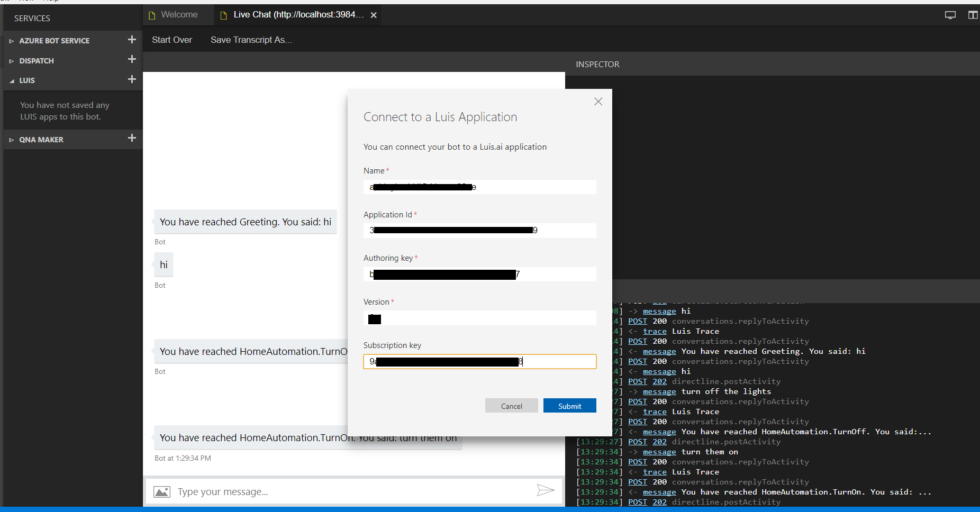This screenshot has width=980, height=512.
Task: Expand the DISPATCH section
Action: (12, 60)
